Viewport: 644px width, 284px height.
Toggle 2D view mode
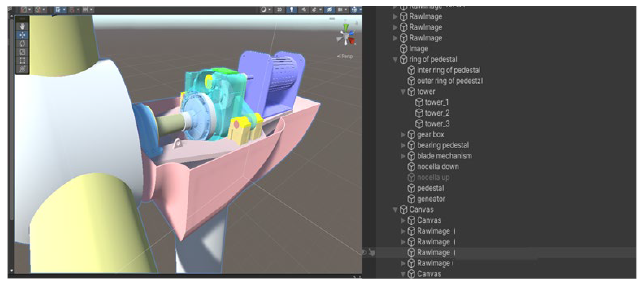[280, 10]
